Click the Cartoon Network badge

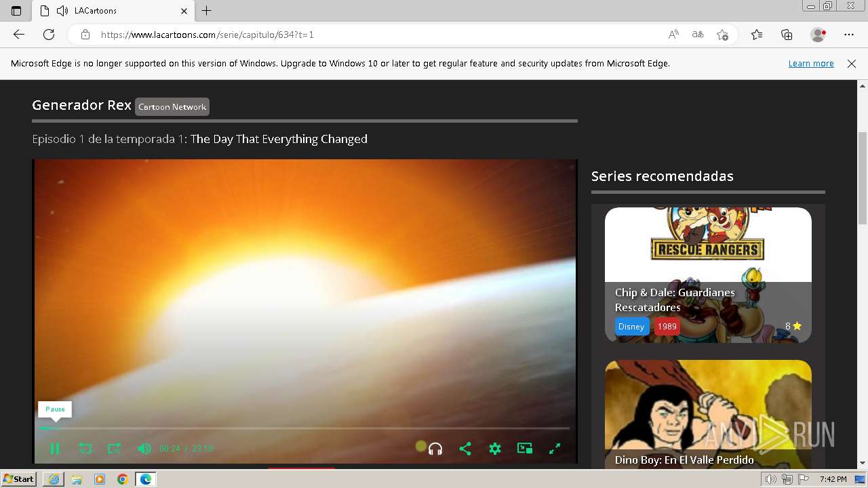[x=172, y=106]
